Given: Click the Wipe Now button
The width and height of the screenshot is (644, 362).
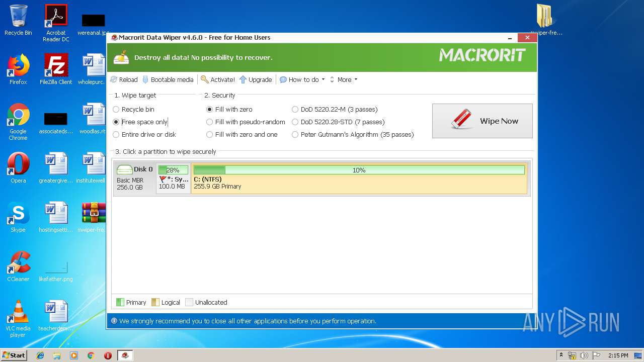Looking at the screenshot, I should 482,121.
